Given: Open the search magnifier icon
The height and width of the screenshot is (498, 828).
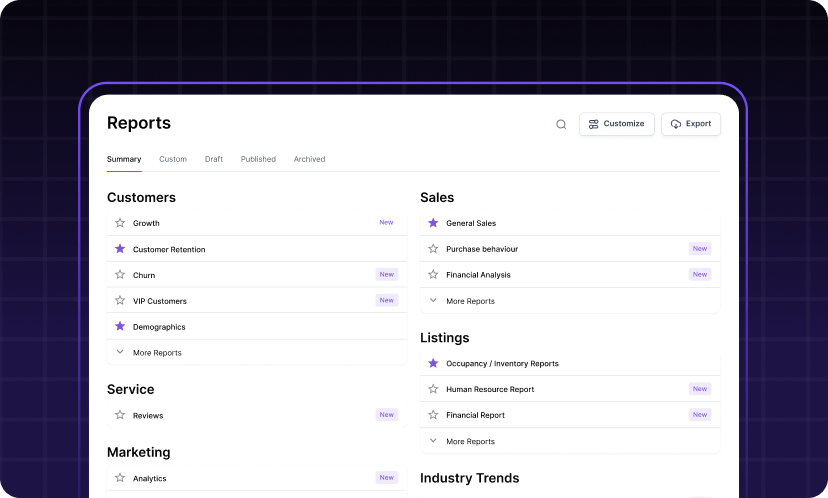Looking at the screenshot, I should 561,124.
